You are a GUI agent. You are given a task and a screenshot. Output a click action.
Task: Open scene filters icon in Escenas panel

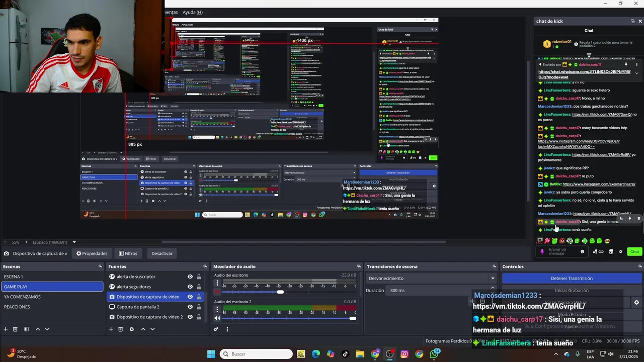26,329
